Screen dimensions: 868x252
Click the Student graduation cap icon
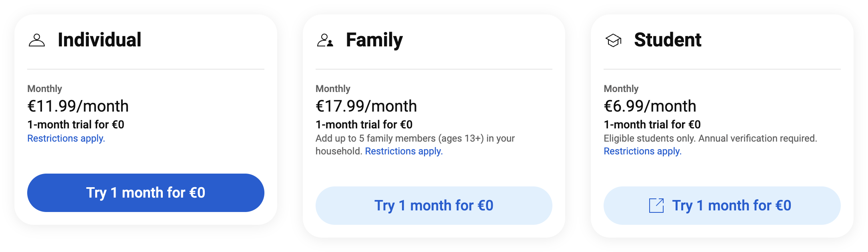[x=613, y=40]
